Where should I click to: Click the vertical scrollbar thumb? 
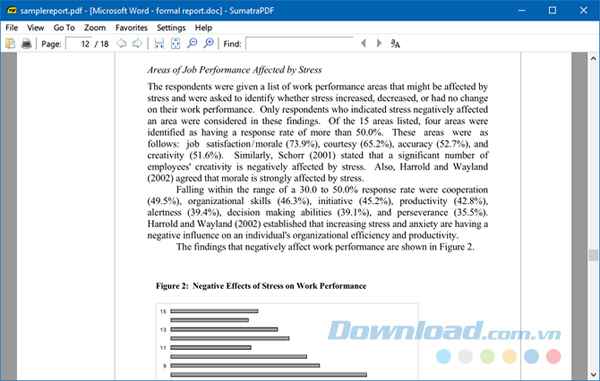[593, 255]
